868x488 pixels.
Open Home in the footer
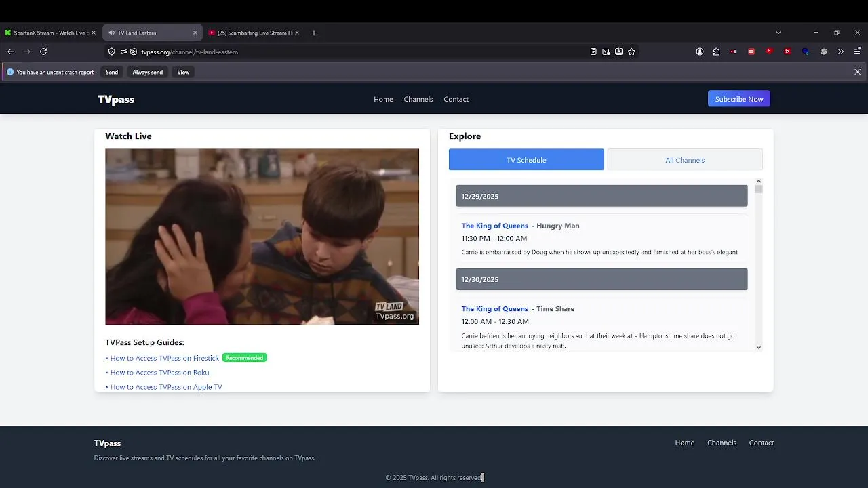click(x=685, y=443)
